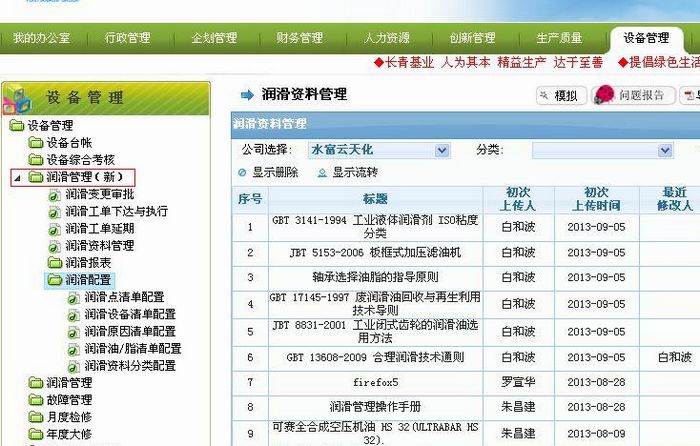
Task: Open the firefox5 entry in the table
Action: click(375, 382)
